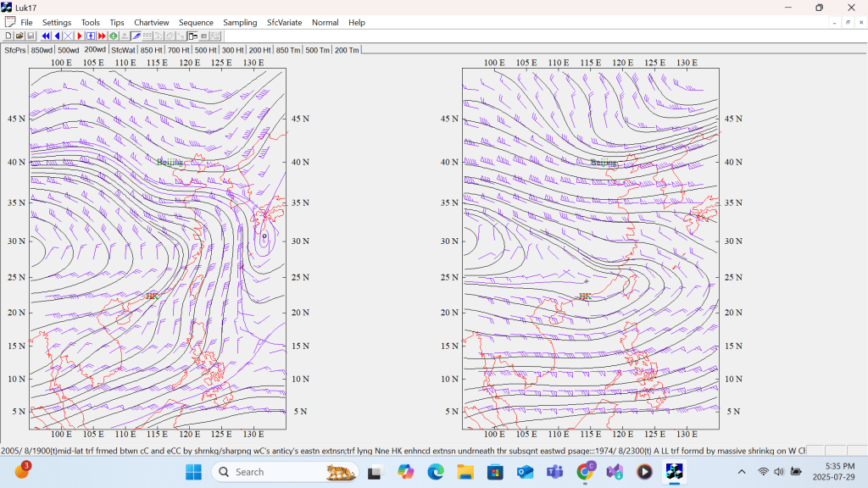Jump to first chart with double-left arrows
The image size is (868, 488).
click(46, 36)
